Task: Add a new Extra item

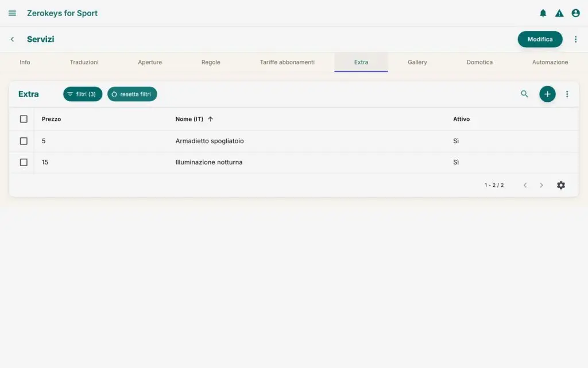Action: click(x=547, y=94)
